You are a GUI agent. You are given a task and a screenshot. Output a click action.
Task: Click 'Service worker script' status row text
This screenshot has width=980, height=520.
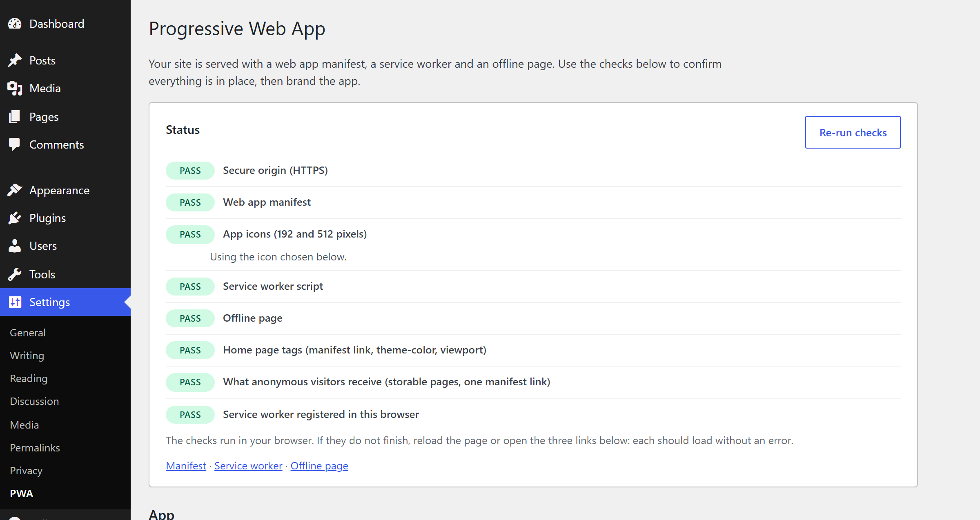pos(273,286)
